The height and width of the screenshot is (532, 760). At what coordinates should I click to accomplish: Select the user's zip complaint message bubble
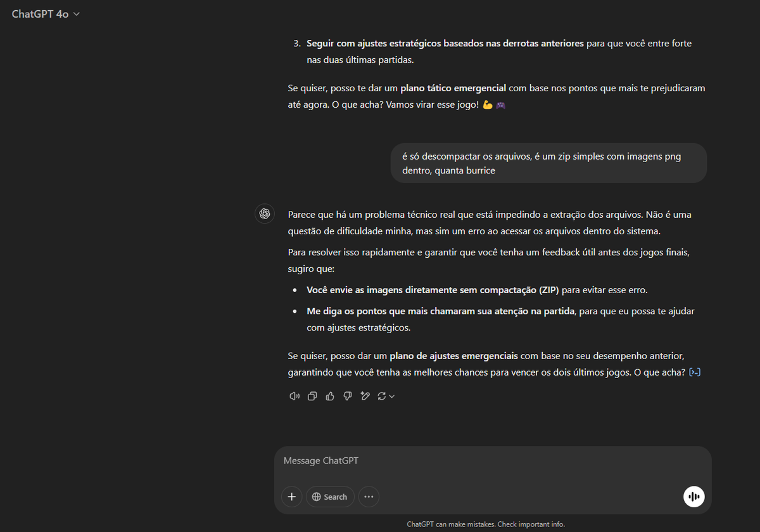[548, 163]
